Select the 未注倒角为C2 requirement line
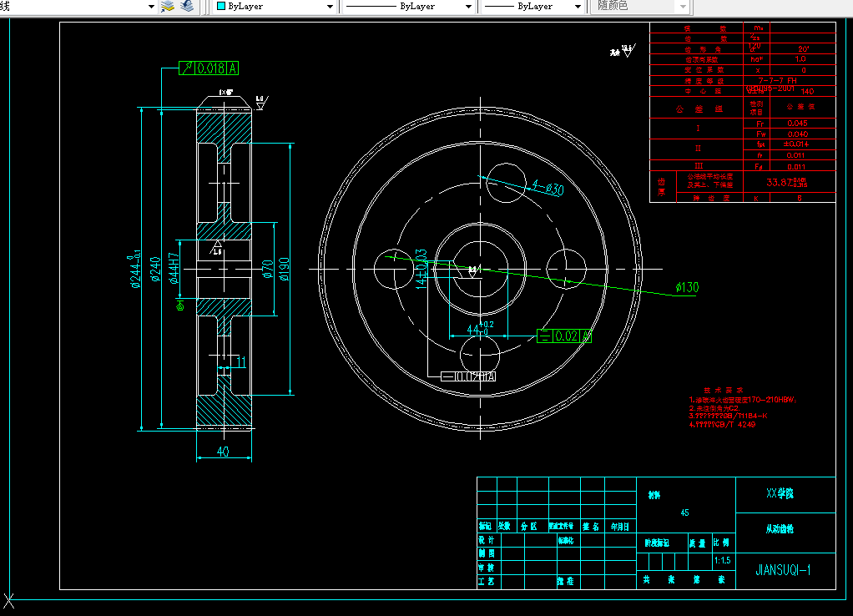 (x=714, y=408)
